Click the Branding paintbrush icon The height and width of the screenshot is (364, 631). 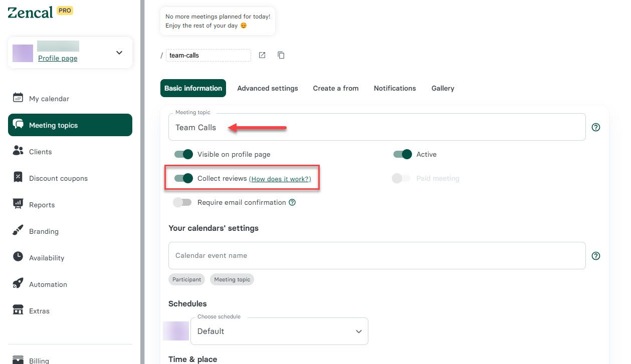pyautogui.click(x=18, y=231)
